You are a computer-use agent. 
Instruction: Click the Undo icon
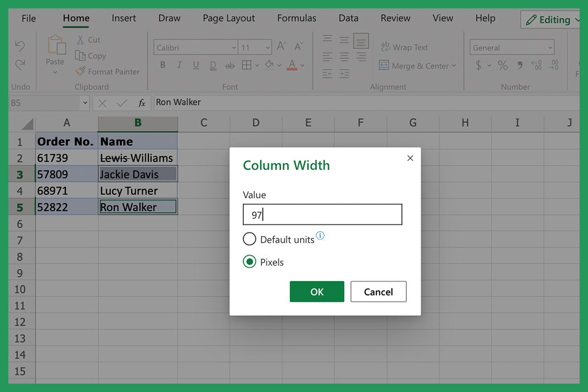21,46
